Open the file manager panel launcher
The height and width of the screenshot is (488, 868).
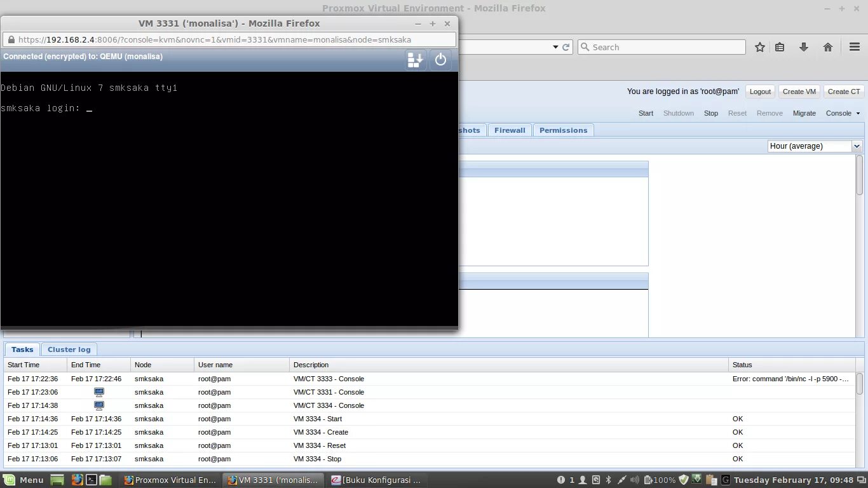pos(105,480)
